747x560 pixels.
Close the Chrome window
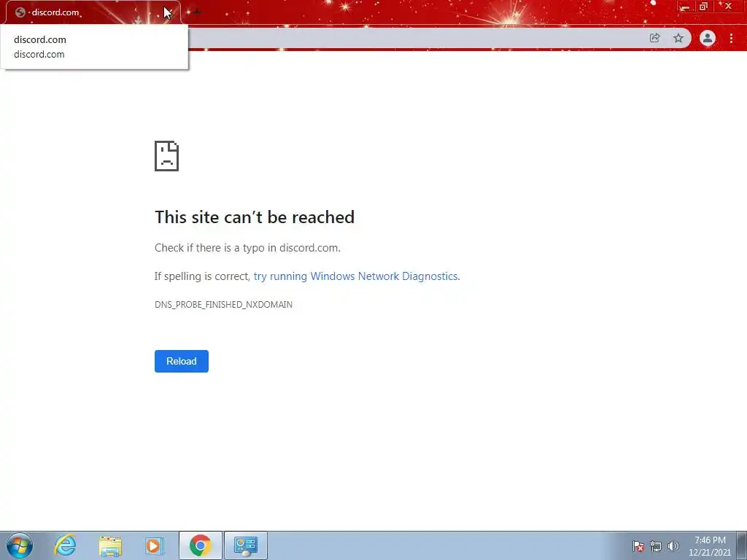tap(728, 7)
